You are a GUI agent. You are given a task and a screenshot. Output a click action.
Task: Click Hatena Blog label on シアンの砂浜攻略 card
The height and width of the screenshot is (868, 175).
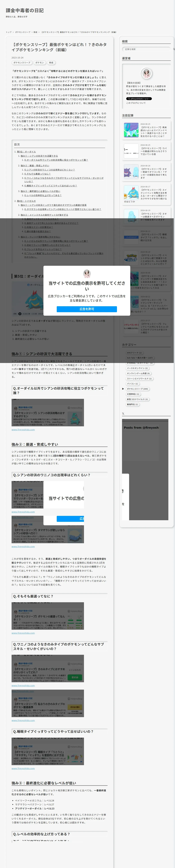point(75,408)
